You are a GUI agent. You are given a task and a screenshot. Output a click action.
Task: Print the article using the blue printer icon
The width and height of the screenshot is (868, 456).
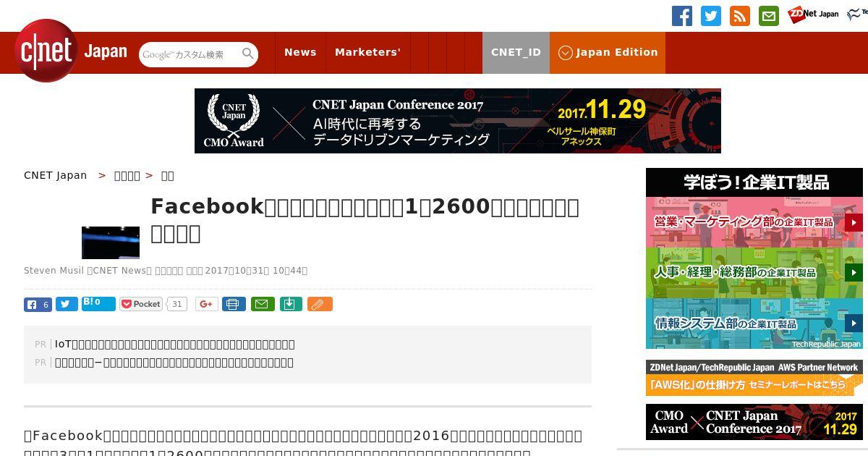click(x=234, y=304)
